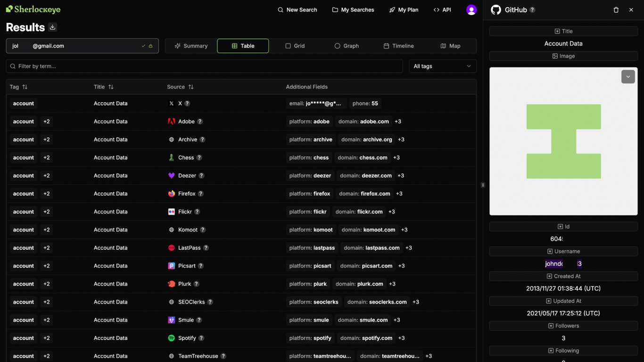Click the help icon beside Firefox source
The image size is (644, 362).
click(x=201, y=194)
